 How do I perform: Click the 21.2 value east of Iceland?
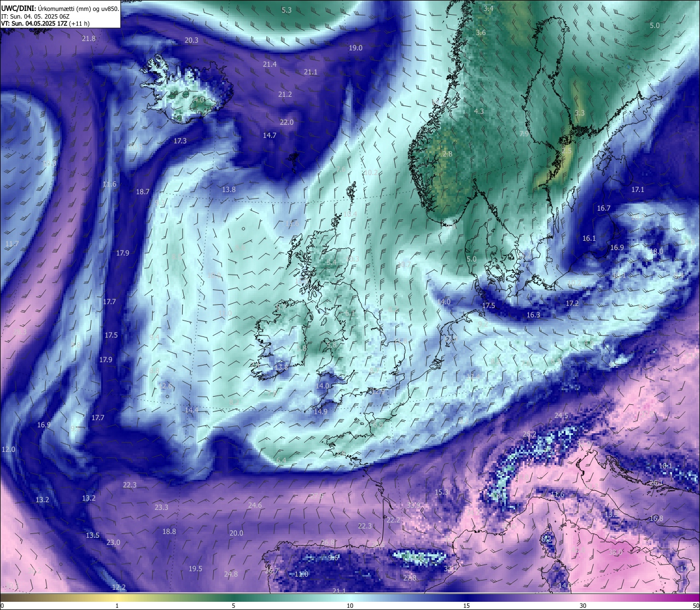pos(285,95)
